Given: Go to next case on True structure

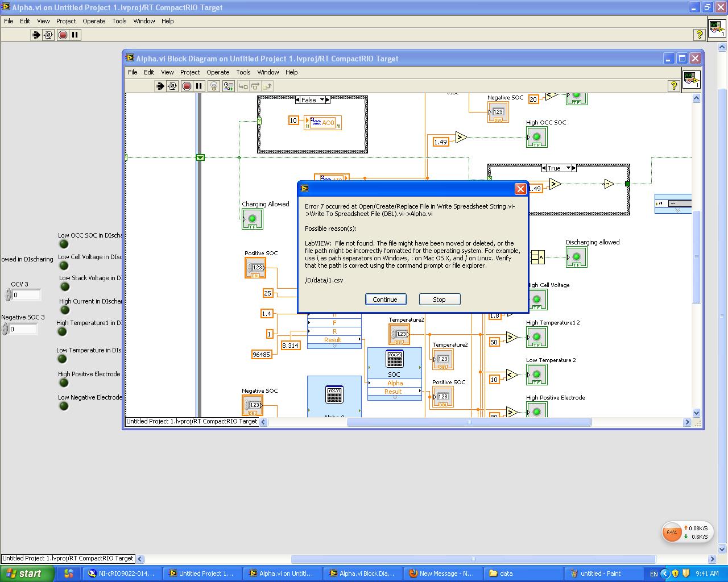Looking at the screenshot, I should click(x=574, y=168).
